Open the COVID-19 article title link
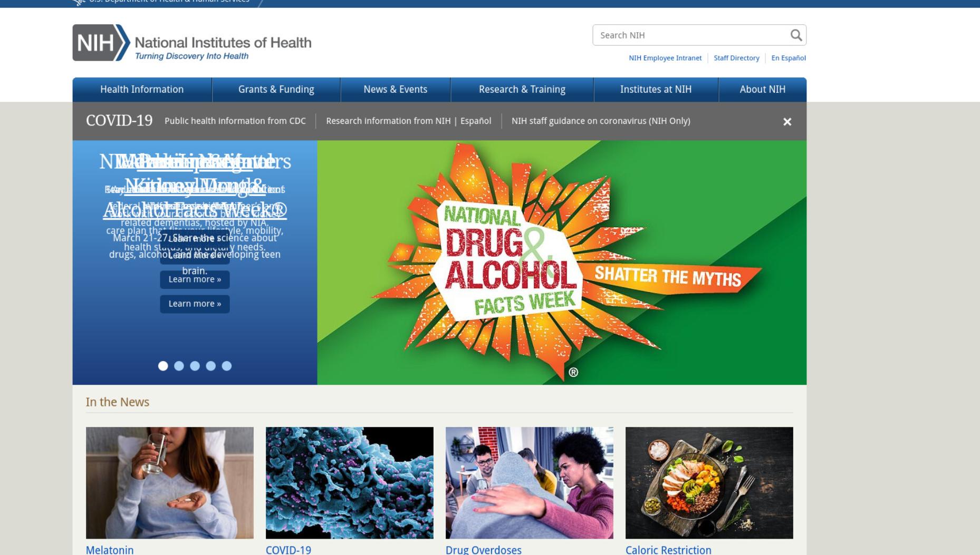 (x=289, y=550)
